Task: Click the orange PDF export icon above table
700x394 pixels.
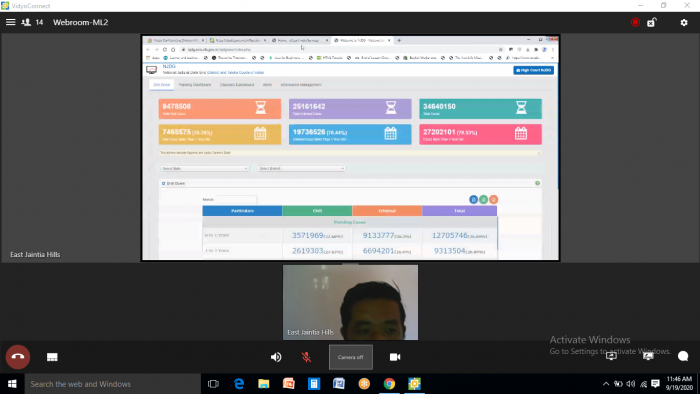Action: tap(493, 199)
